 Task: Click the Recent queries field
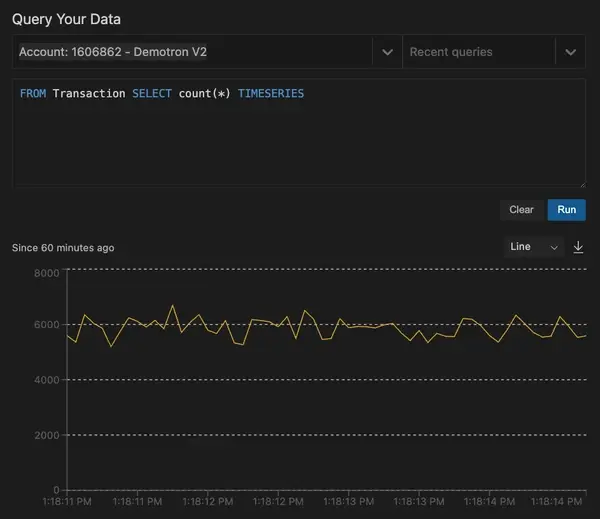(479, 52)
